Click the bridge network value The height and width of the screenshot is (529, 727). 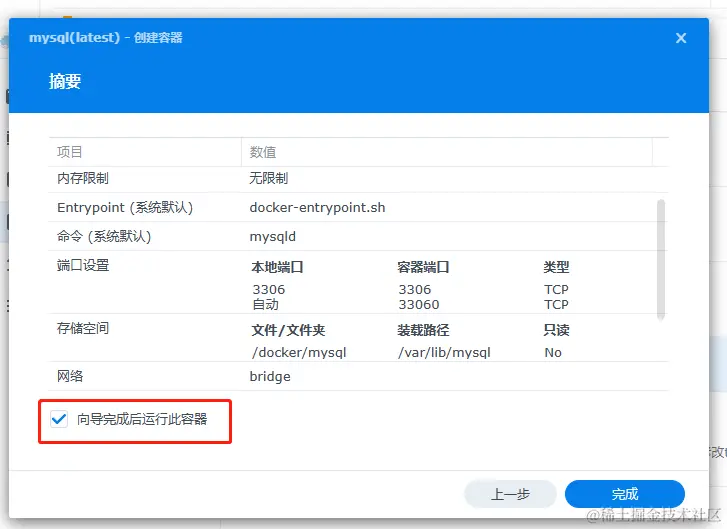point(270,376)
